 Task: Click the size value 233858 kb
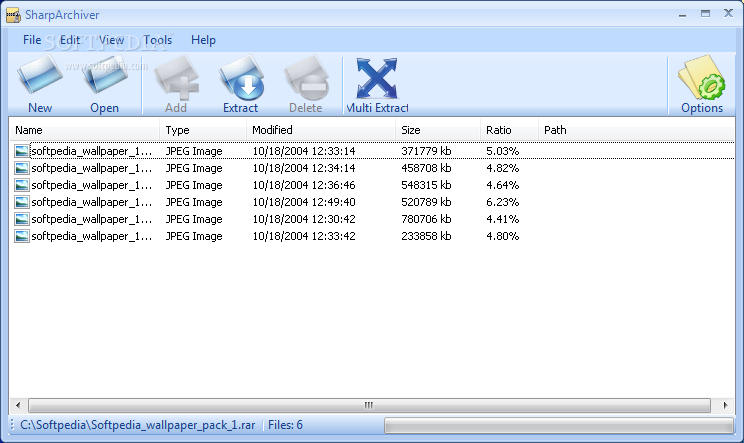(x=426, y=236)
